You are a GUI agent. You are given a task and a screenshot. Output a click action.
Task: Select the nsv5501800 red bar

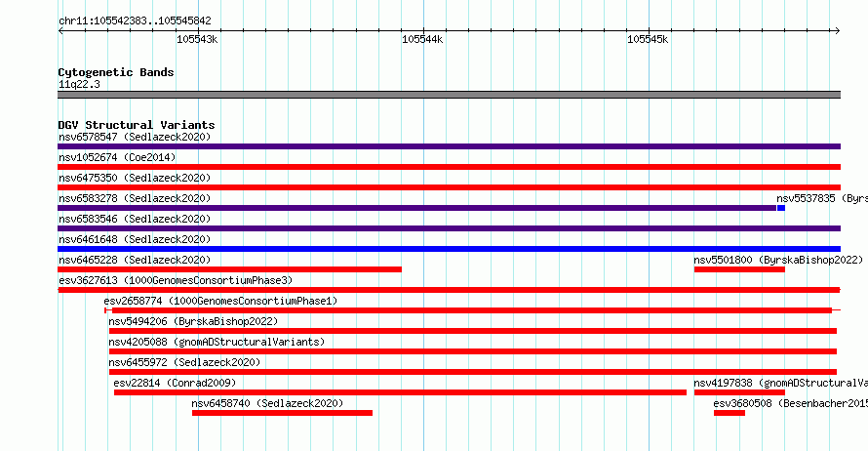click(739, 269)
